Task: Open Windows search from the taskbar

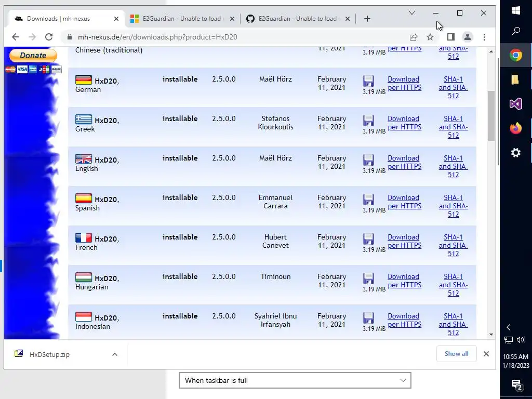Action: tap(516, 31)
